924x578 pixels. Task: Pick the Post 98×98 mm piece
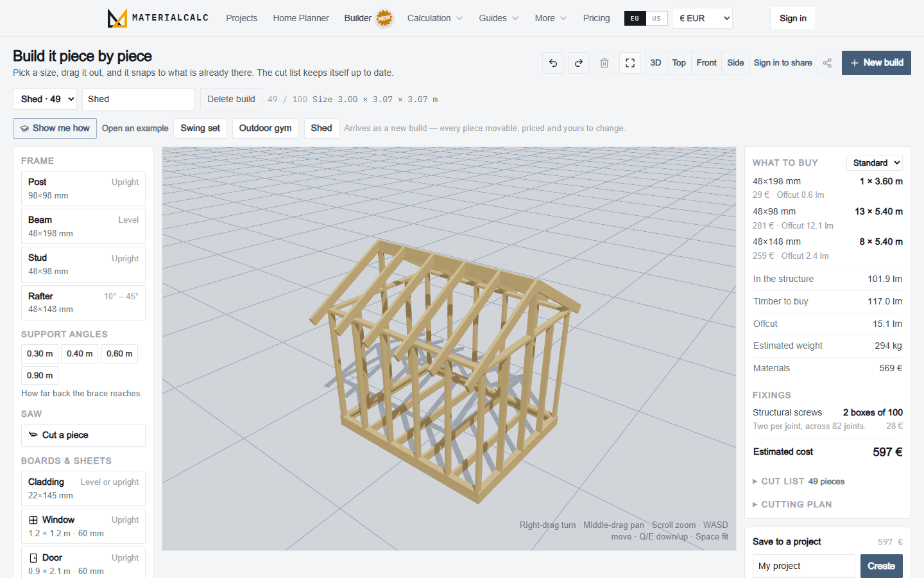[83, 188]
